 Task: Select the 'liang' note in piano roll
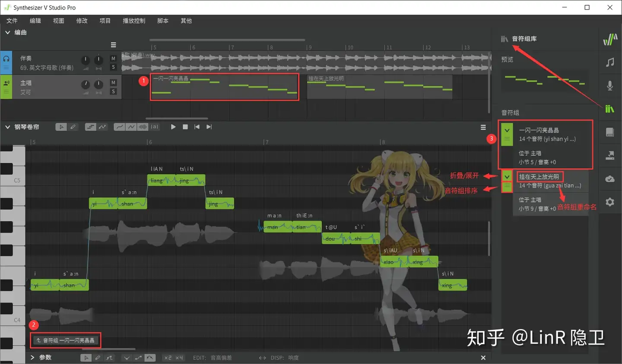coord(162,180)
